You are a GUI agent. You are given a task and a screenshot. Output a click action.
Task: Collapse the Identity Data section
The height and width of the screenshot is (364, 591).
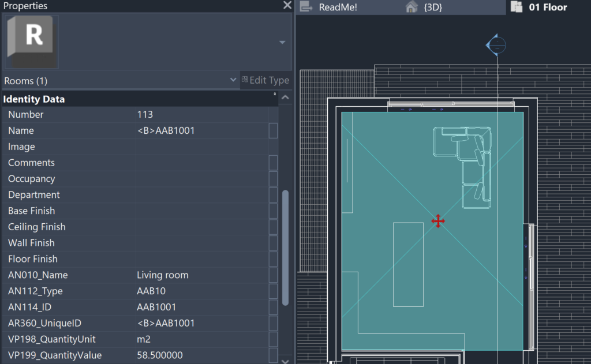[x=275, y=94]
